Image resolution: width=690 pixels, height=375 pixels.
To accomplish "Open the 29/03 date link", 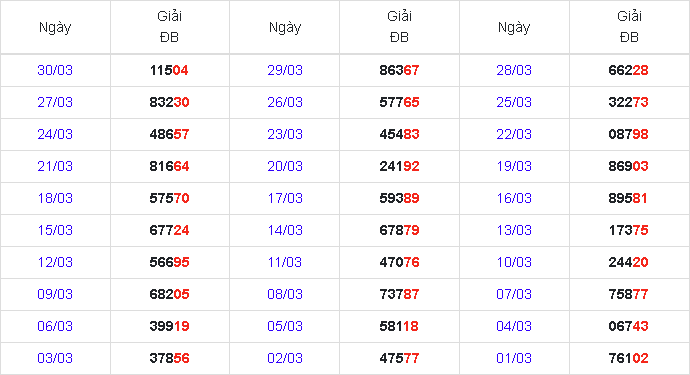I will point(285,70).
